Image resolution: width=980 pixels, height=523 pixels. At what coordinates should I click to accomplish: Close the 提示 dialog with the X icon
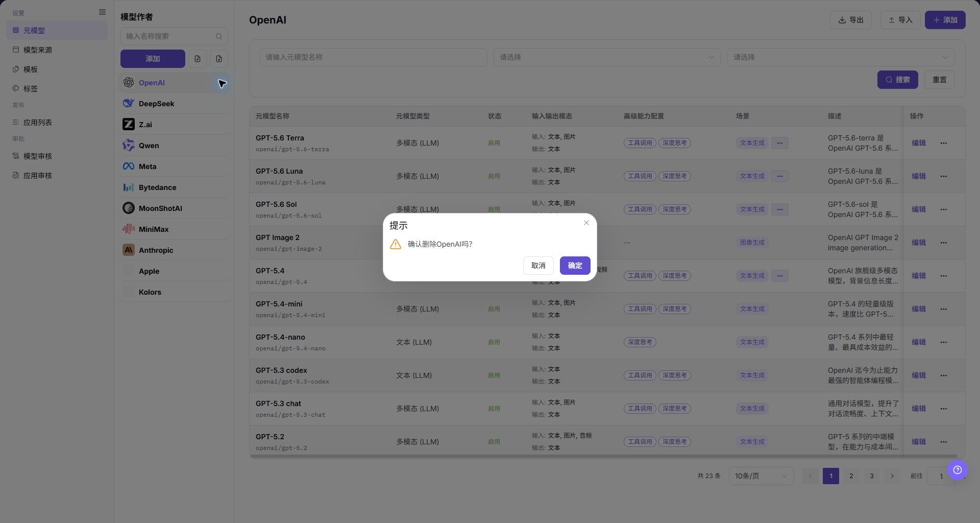point(586,223)
